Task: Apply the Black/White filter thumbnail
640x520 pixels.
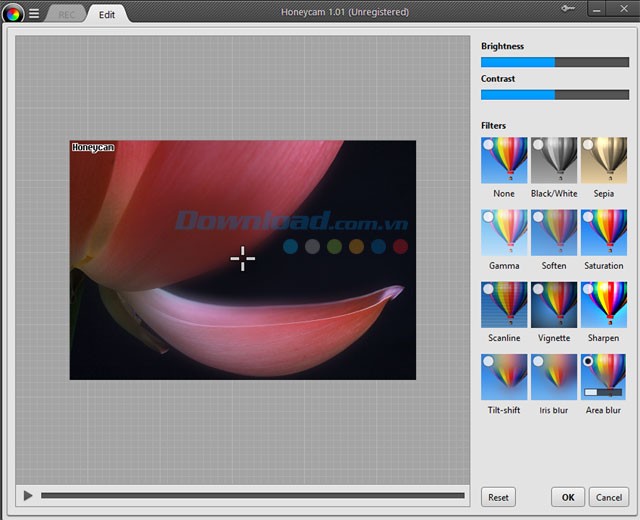Action: [554, 160]
